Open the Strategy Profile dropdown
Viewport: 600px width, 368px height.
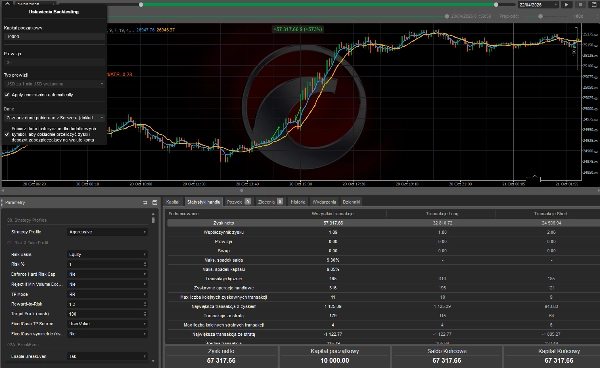click(107, 232)
